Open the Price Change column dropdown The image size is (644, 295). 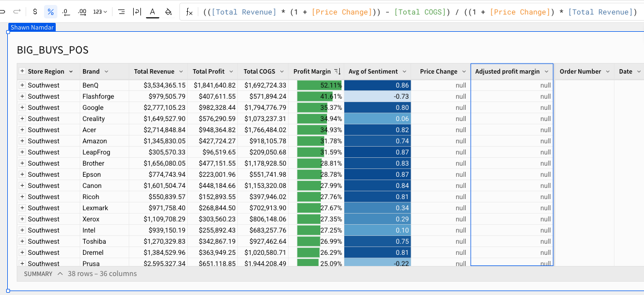(464, 71)
